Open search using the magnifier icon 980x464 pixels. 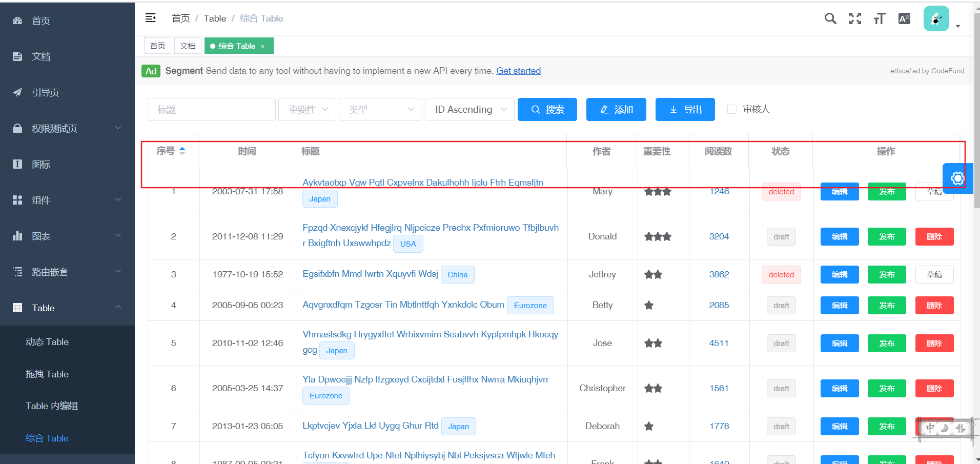coord(830,18)
